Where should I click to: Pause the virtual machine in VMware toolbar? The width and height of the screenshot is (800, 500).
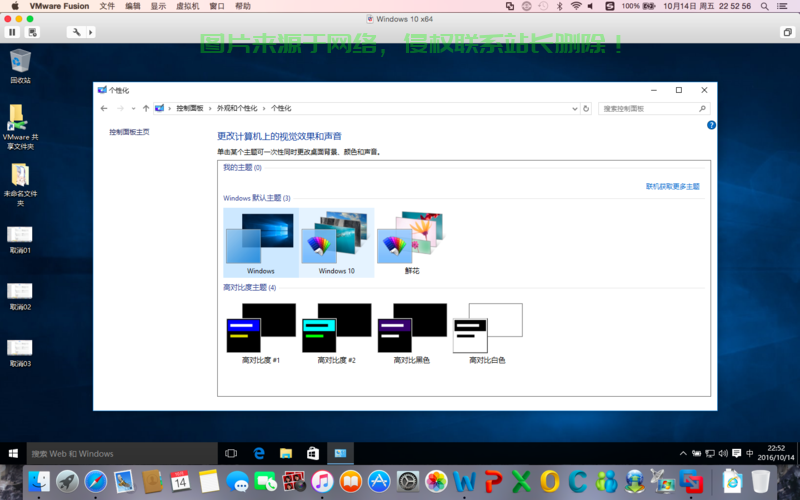point(12,32)
